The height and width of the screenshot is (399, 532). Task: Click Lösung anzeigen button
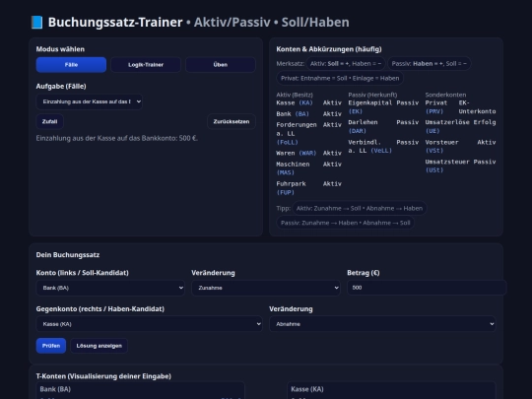100,346
